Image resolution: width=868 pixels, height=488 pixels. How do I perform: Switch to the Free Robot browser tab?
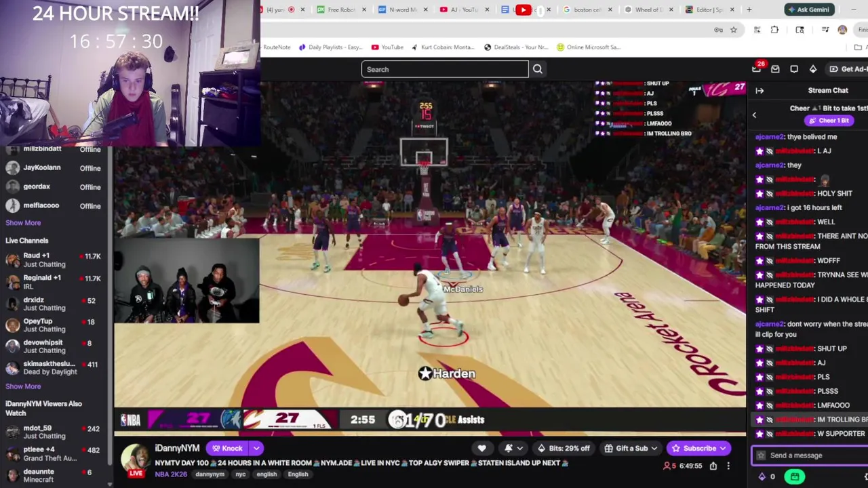[x=342, y=9]
